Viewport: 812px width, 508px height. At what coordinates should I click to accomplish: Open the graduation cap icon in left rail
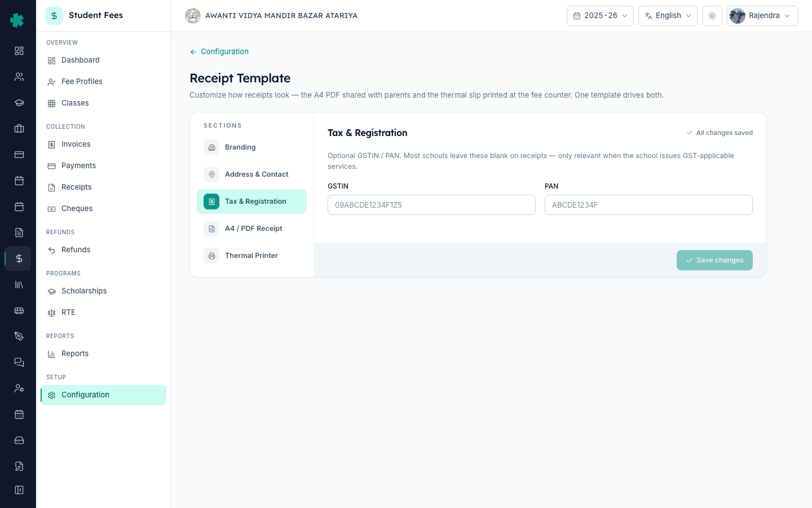click(19, 103)
